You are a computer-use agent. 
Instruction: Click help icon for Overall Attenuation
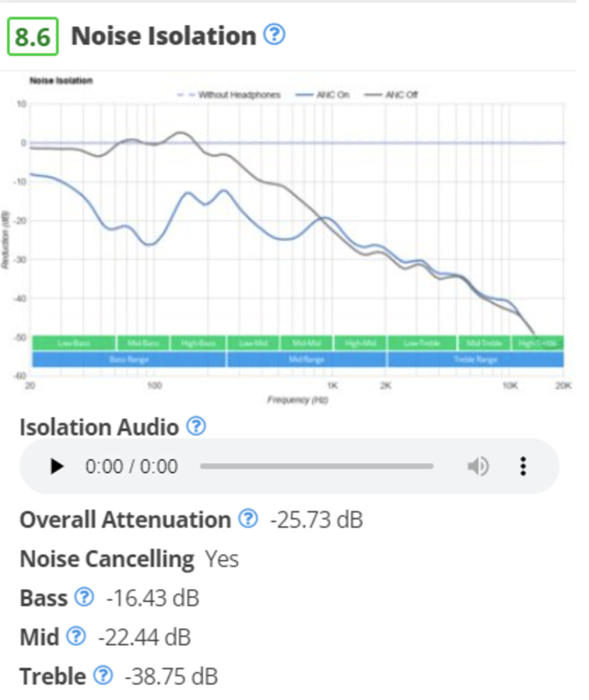click(x=248, y=519)
